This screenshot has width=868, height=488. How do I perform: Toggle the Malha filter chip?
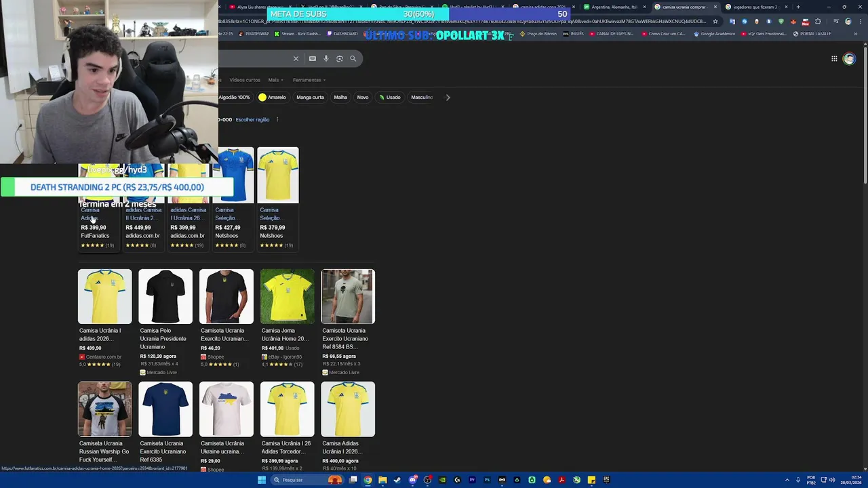point(340,97)
